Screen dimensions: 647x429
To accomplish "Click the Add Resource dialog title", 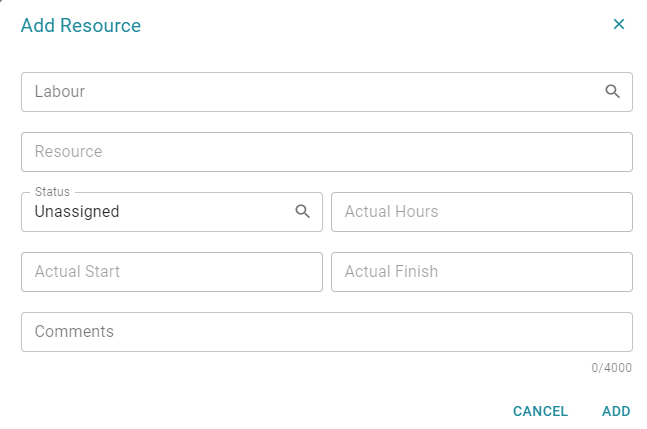I will [x=81, y=26].
